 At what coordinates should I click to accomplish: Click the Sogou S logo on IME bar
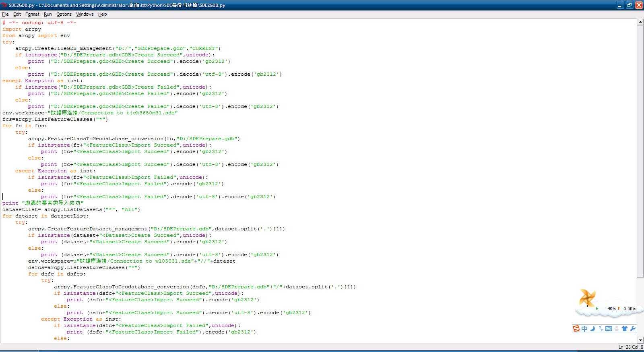(x=576, y=329)
